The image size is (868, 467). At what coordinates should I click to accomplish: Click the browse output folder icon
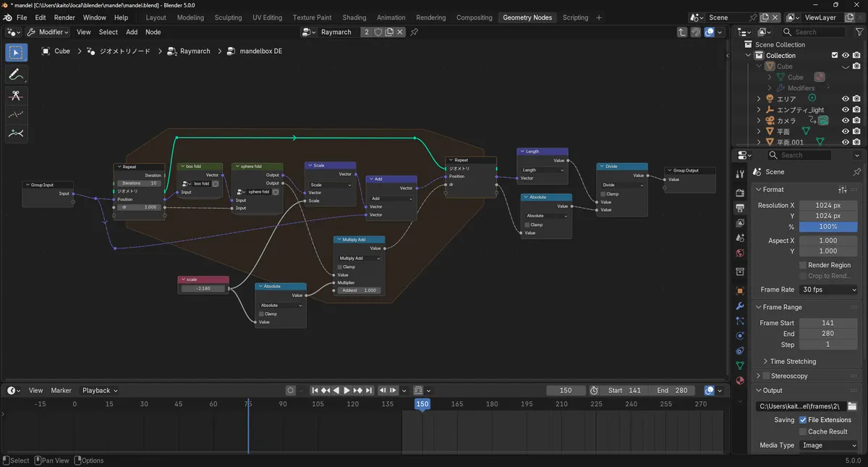[852, 406]
